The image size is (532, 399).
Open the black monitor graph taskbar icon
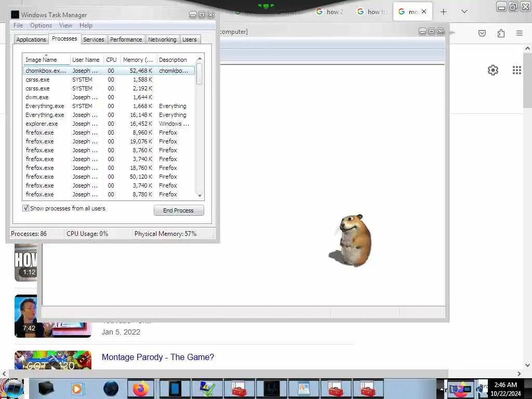(x=271, y=389)
